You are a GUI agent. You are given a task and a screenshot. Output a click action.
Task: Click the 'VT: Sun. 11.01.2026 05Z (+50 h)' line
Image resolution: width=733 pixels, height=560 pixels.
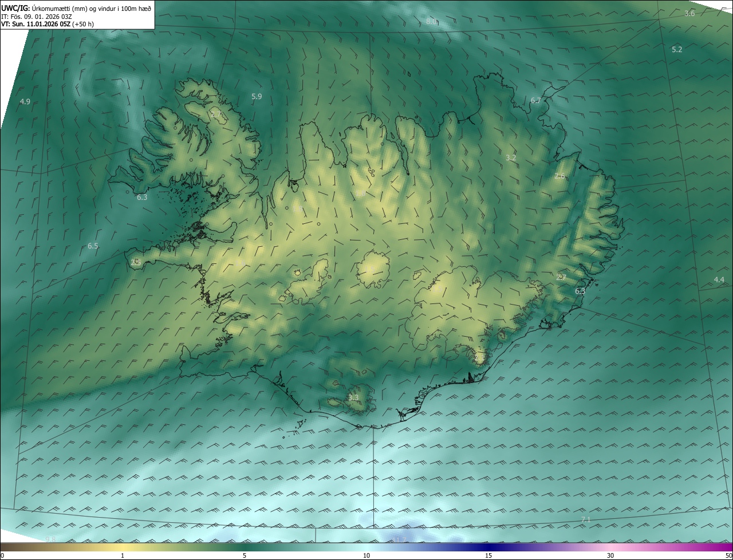[x=48, y=24]
